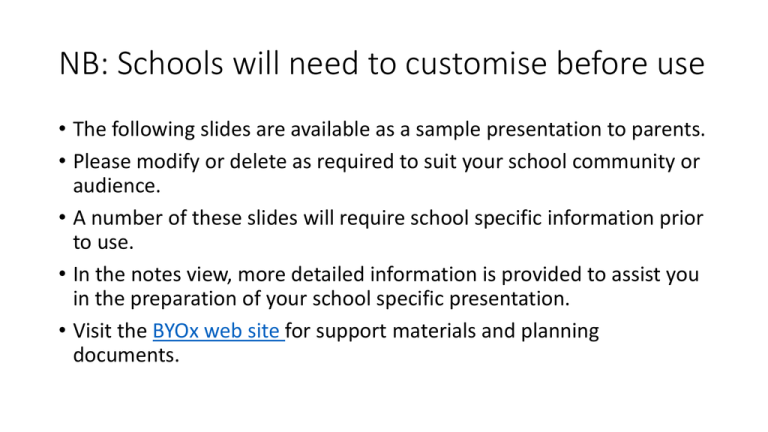Click the phrase 'before use' in the title

631,63
